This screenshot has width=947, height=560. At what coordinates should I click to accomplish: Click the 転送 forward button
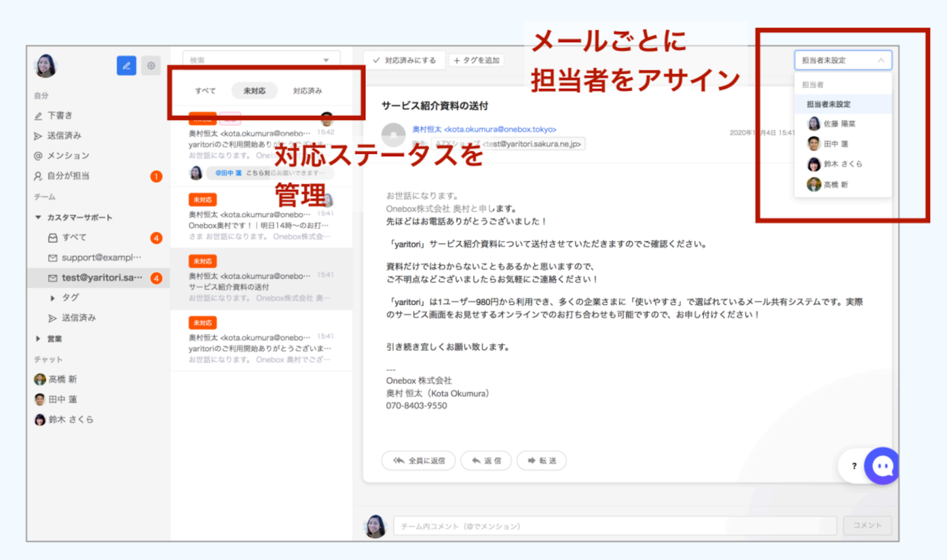pyautogui.click(x=542, y=461)
